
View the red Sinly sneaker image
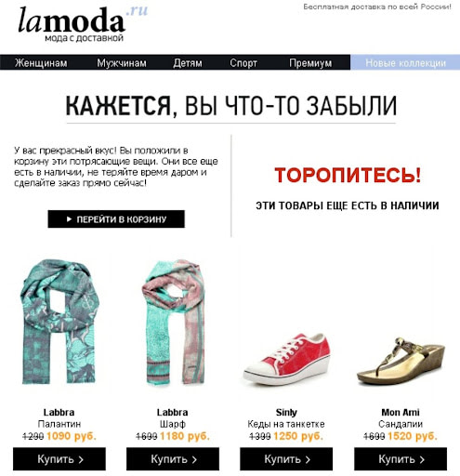[287, 359]
